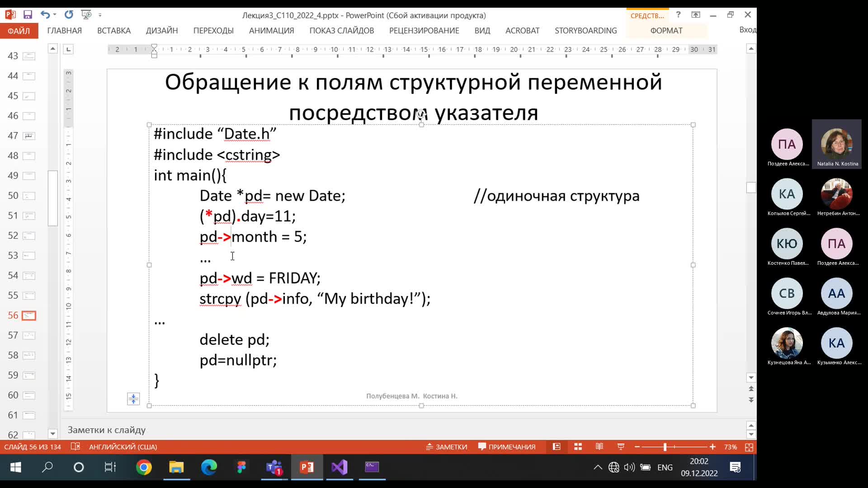Switch to Normal view icon
The height and width of the screenshot is (488, 868).
[557, 447]
